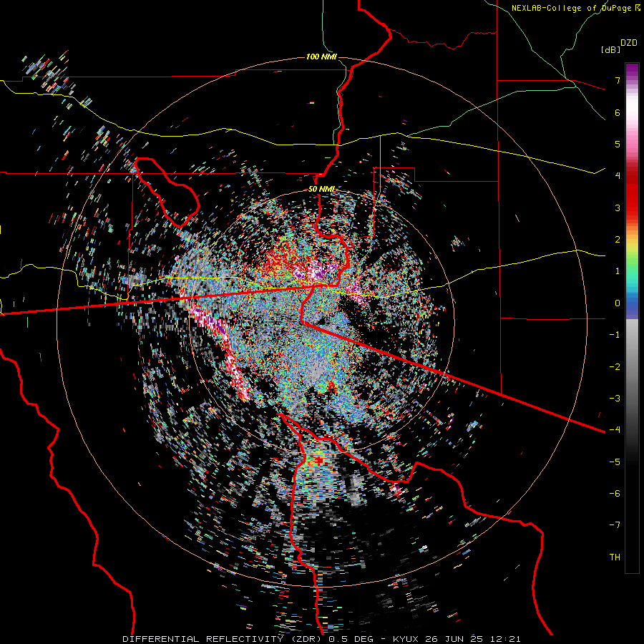Image resolution: width=644 pixels, height=644 pixels.
Task: Click the 100 NMI range ring label
Action: click(321, 57)
